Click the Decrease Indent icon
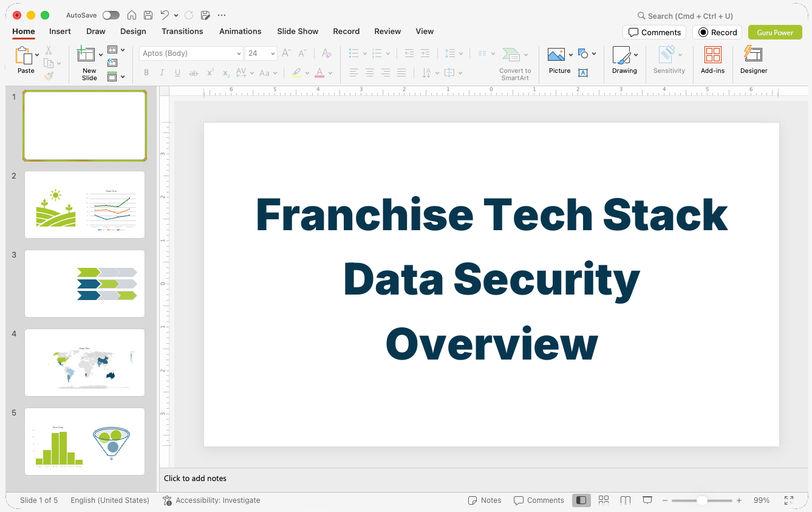The image size is (812, 512). pyautogui.click(x=409, y=53)
